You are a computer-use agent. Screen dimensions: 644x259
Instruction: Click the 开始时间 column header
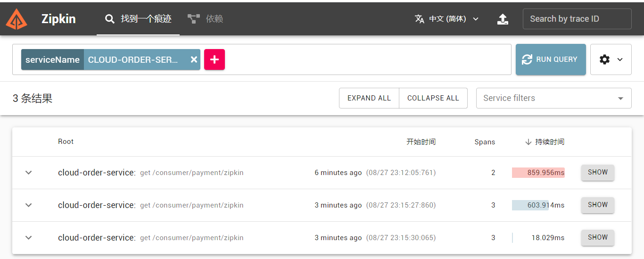click(421, 142)
